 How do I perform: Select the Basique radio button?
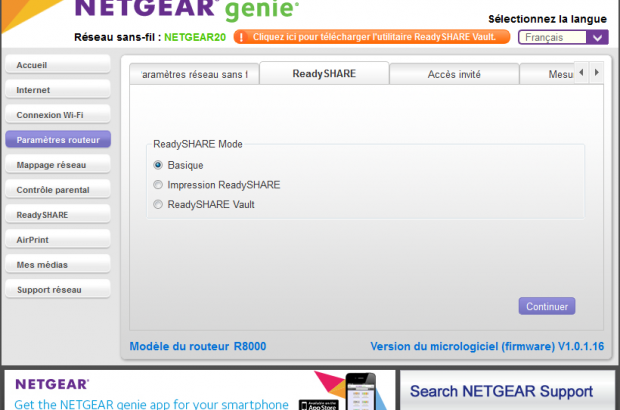(158, 165)
